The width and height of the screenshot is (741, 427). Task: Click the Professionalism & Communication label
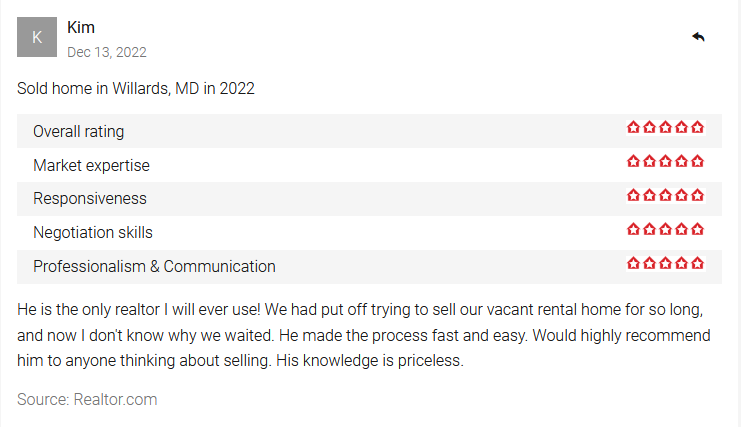[x=154, y=266]
